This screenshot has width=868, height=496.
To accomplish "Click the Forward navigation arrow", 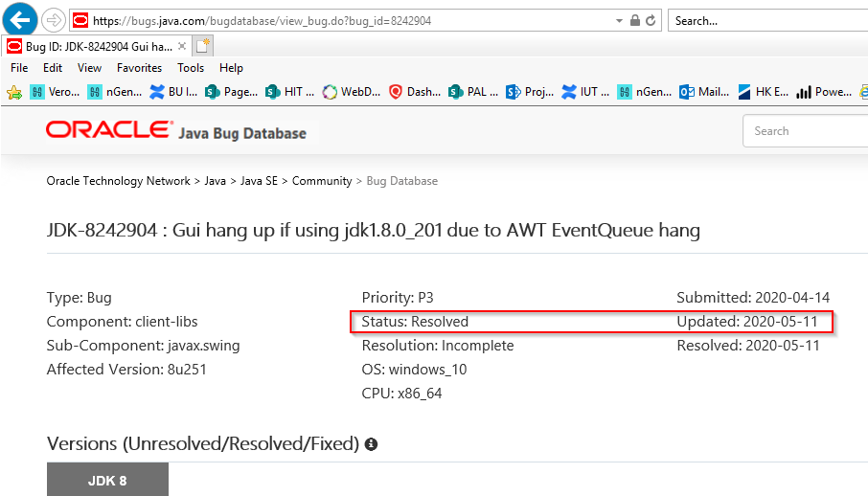I will pyautogui.click(x=54, y=20).
